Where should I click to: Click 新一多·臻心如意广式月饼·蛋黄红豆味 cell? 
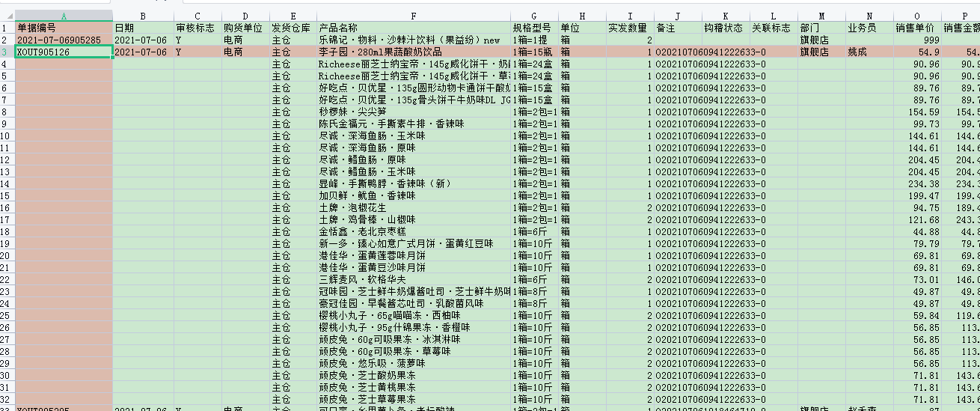[414, 243]
